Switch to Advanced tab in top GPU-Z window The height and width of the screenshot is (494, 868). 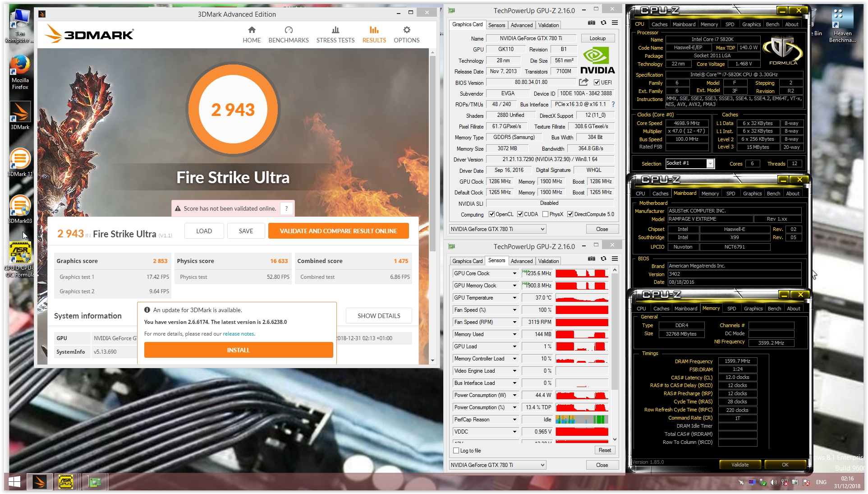pyautogui.click(x=522, y=25)
